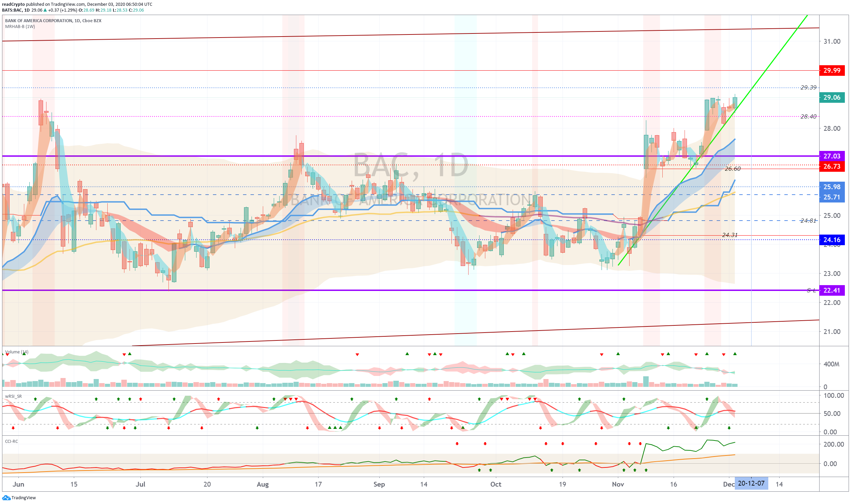Click the CCI-RC indicator label
Viewport: 851px width, 504px height.
click(11, 442)
